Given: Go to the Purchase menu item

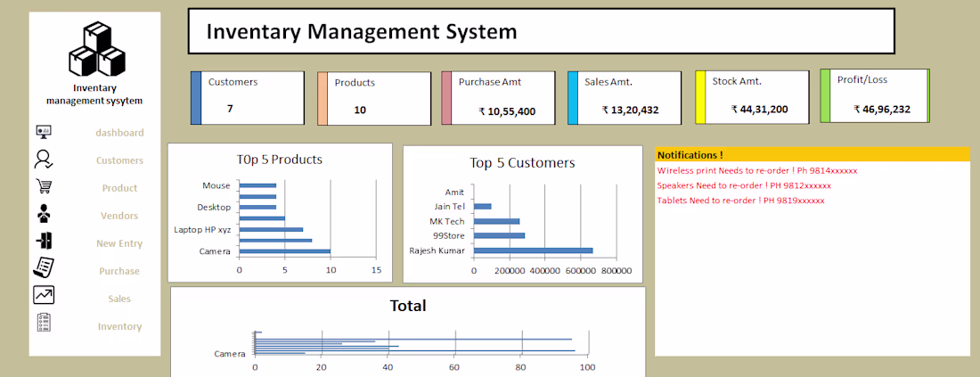Looking at the screenshot, I should tap(119, 271).
